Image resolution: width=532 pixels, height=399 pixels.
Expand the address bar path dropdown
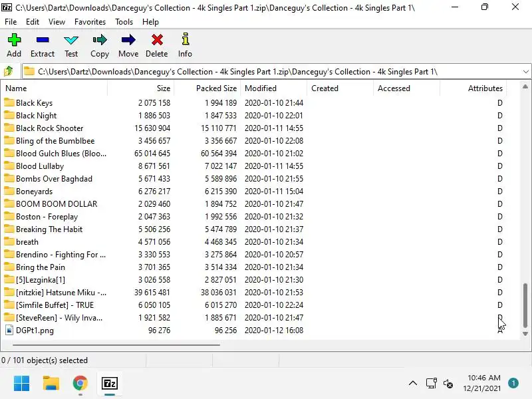[525, 72]
